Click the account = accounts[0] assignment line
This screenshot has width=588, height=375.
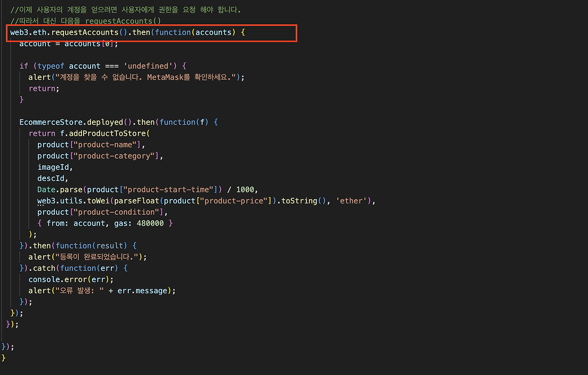coord(68,43)
